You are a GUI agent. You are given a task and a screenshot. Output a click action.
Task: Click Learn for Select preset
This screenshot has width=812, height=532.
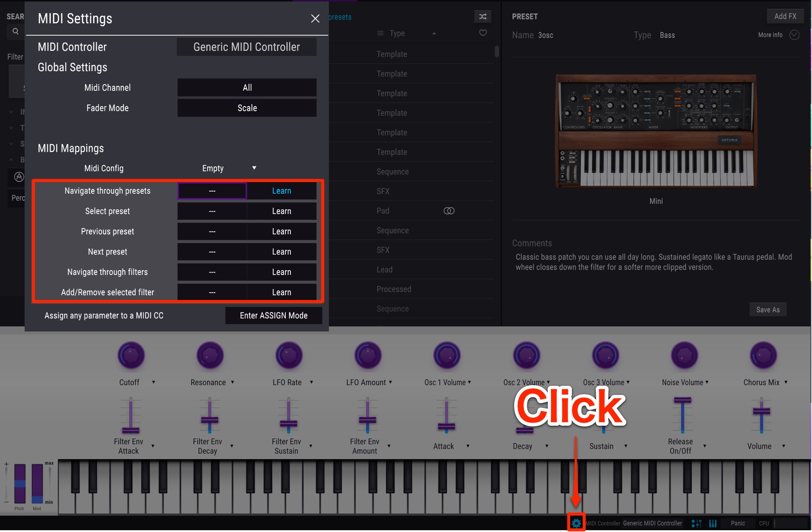tap(281, 211)
